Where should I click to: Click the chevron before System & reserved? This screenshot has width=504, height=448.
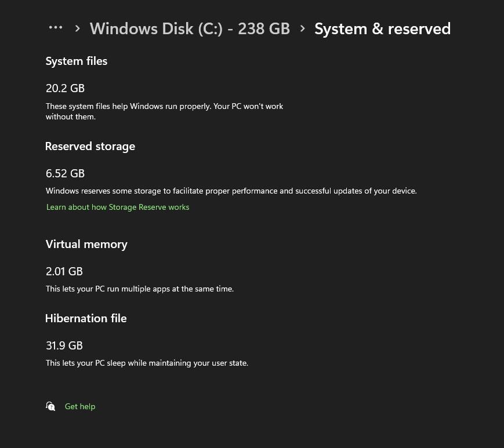coord(302,28)
